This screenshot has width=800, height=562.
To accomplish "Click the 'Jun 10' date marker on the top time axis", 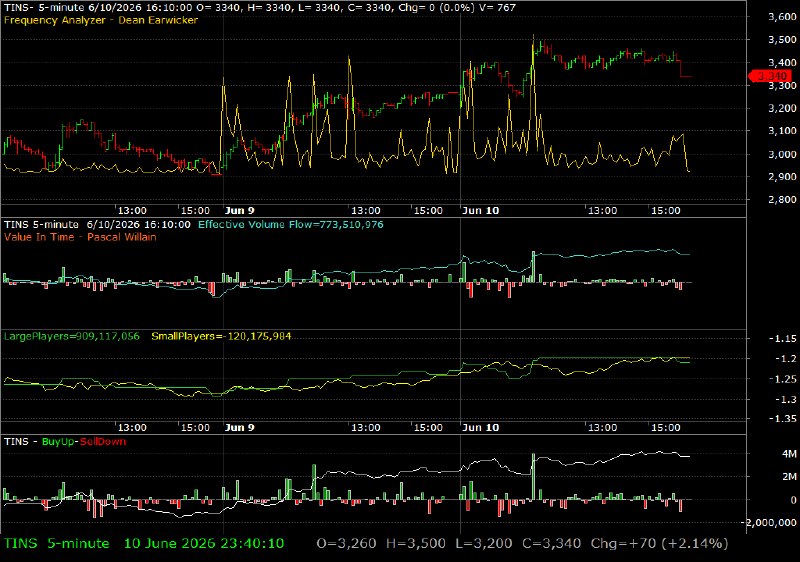I will (x=481, y=210).
